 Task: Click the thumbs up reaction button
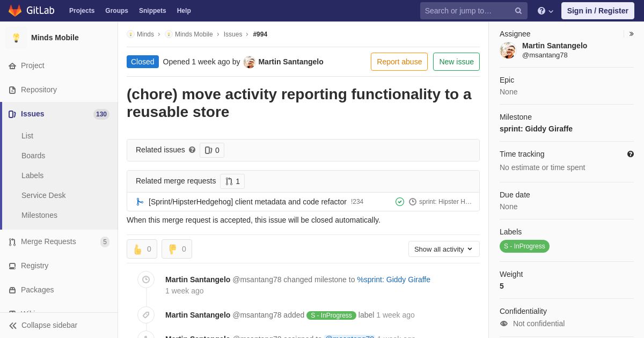142,249
